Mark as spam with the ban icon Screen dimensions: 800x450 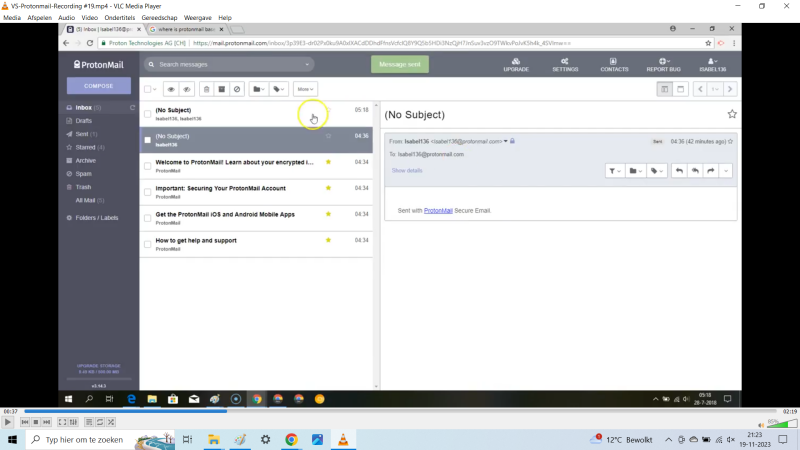click(x=237, y=89)
